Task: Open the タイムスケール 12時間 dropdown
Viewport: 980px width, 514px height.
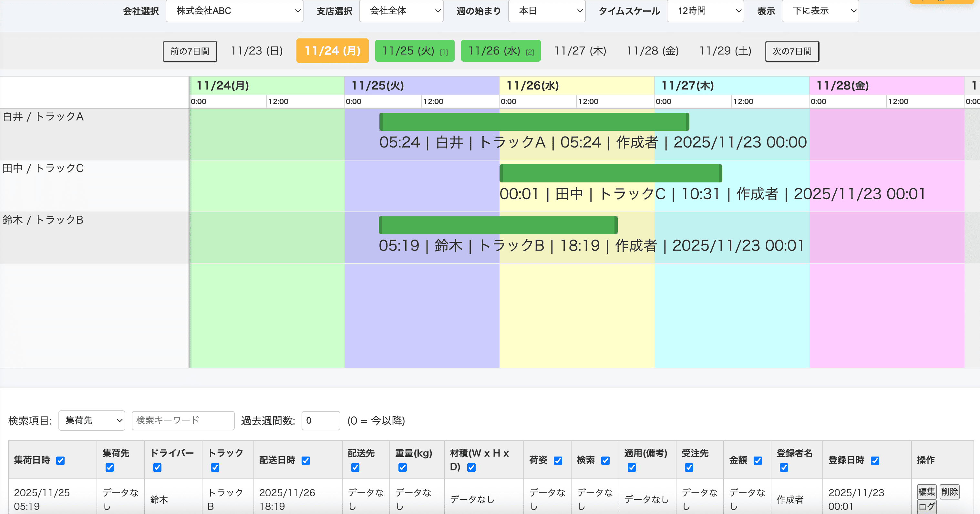Action: pos(705,11)
